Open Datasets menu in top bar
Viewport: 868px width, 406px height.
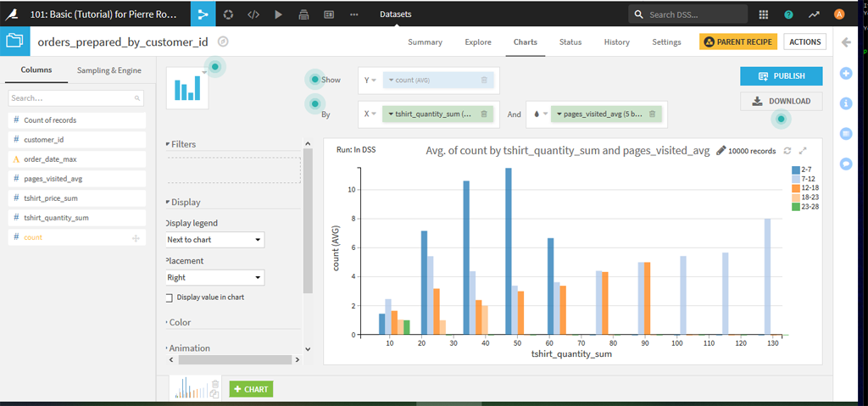click(395, 14)
